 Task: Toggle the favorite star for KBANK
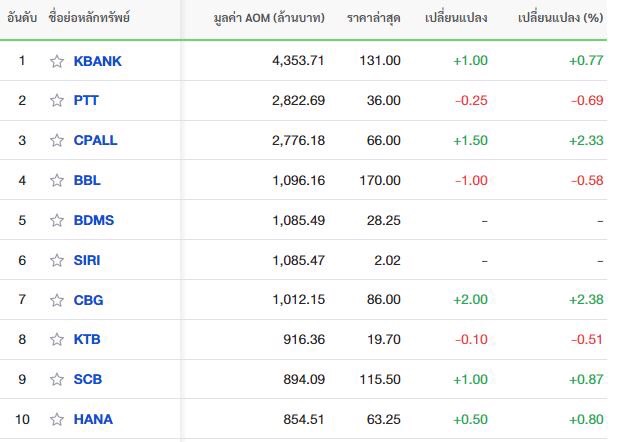(57, 61)
